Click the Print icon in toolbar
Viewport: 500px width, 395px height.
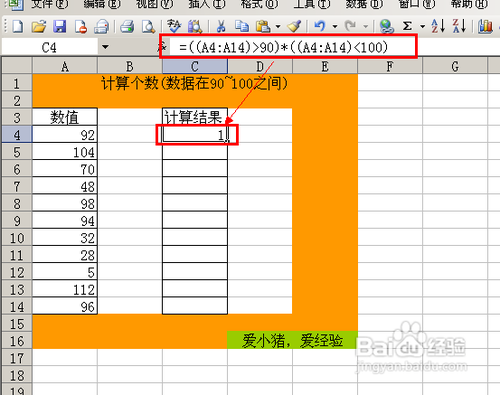127,26
